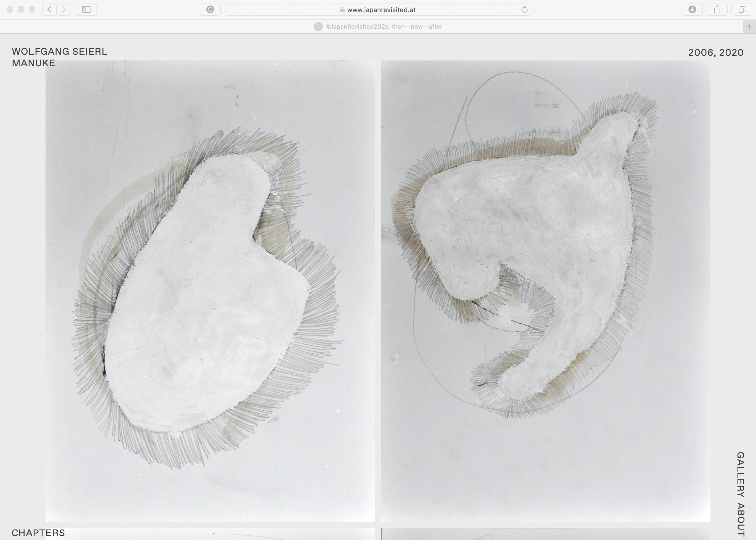Click the WOLFGANG SEIERL artist name

tap(60, 52)
